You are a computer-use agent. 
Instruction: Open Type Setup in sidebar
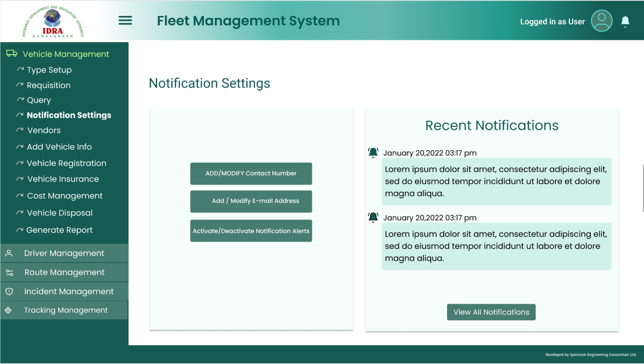tap(49, 70)
